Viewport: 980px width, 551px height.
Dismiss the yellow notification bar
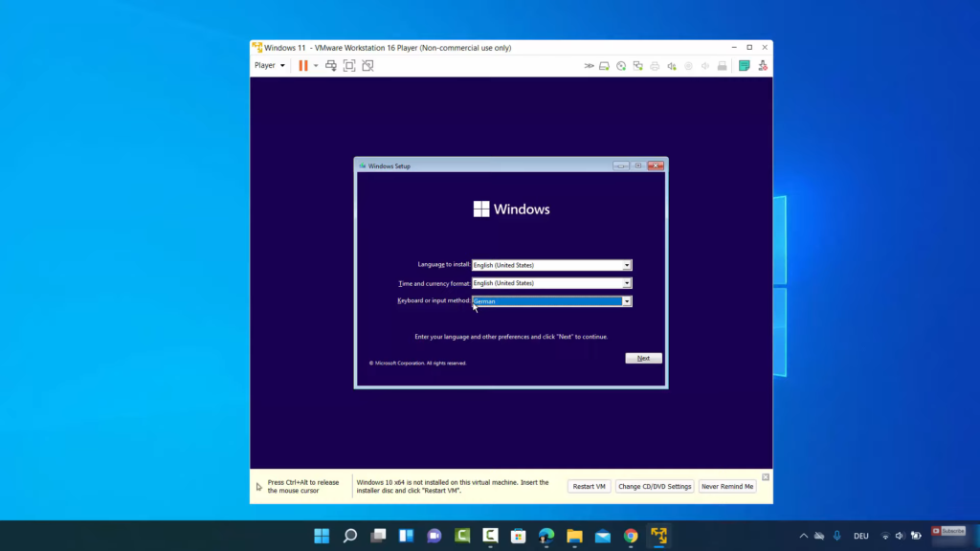(x=766, y=476)
